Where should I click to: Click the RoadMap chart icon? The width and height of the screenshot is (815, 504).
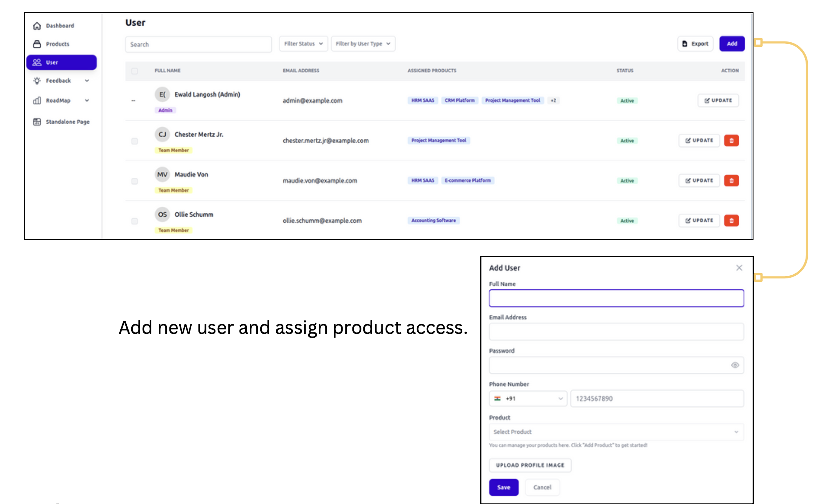[37, 100]
